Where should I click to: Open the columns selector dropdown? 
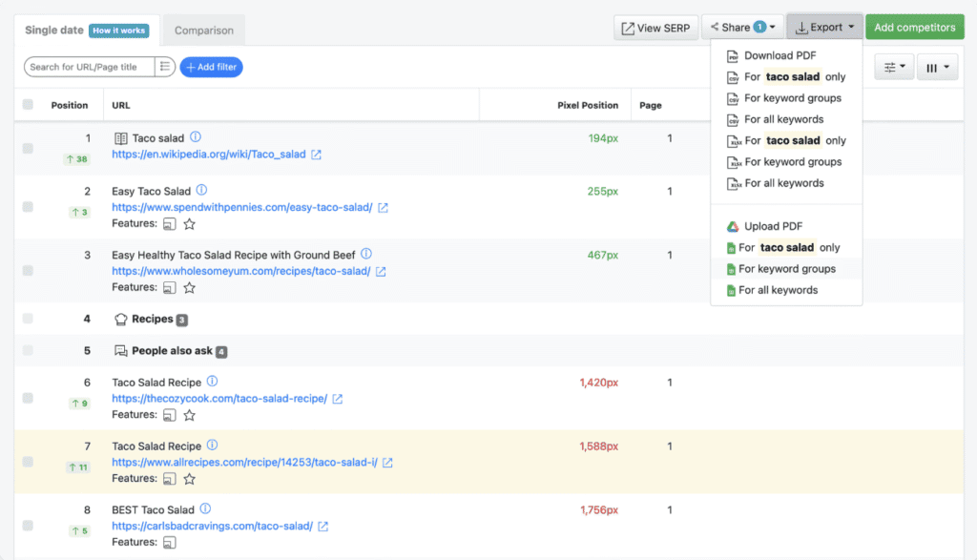(937, 67)
